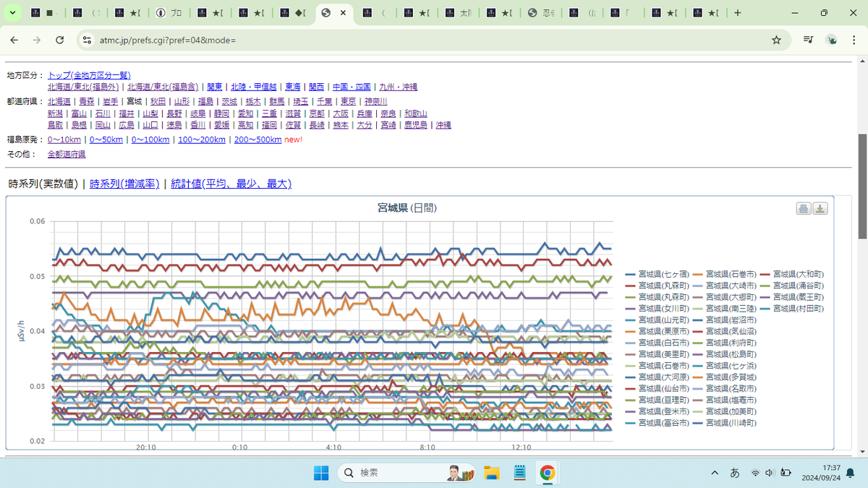Image resolution: width=868 pixels, height=488 pixels.
Task: Click the 宮城県(多賀城) orange legend swatch
Action: (x=697, y=377)
